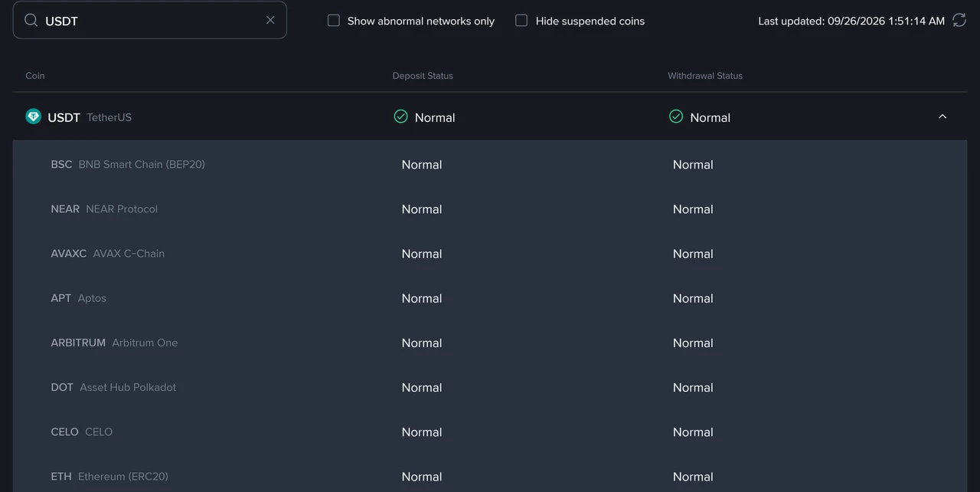Select the Coin column header
The width and height of the screenshot is (980, 492).
coord(35,76)
